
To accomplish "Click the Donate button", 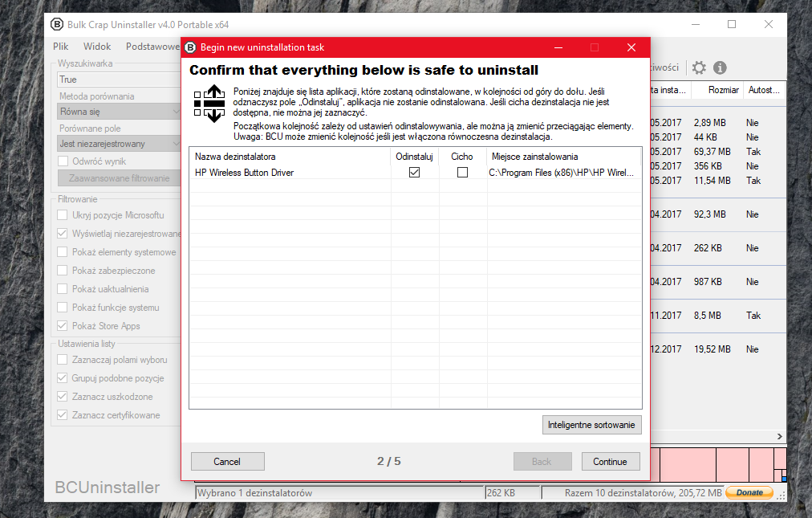I will point(749,492).
